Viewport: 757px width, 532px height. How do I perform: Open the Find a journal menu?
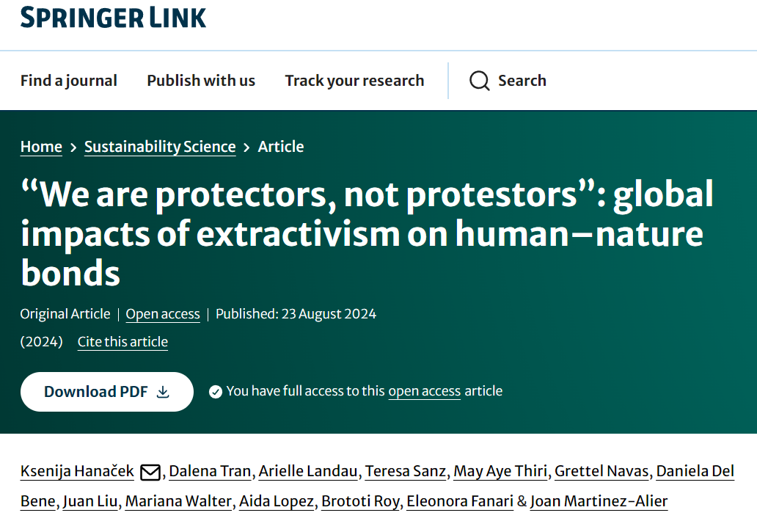[69, 81]
